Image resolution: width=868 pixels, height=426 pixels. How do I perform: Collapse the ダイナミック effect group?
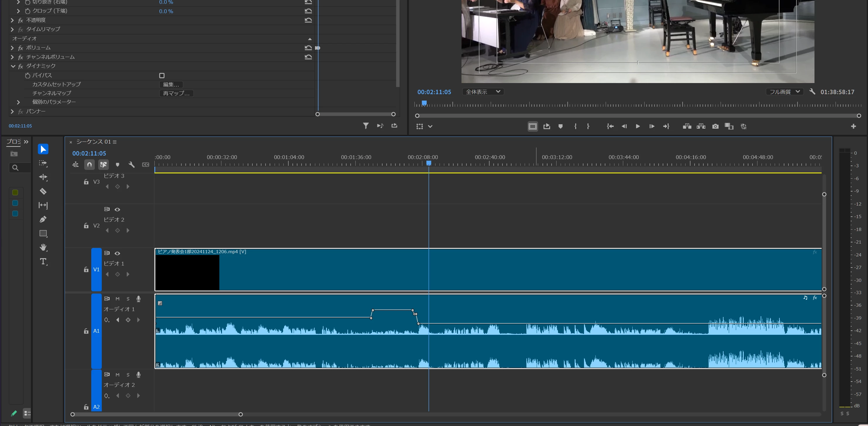coord(13,66)
